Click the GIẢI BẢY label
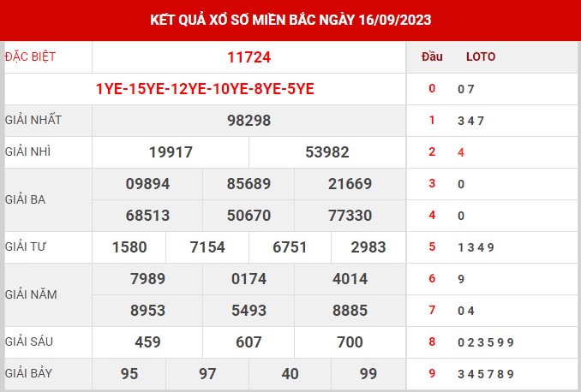581x392 pixels. point(28,373)
